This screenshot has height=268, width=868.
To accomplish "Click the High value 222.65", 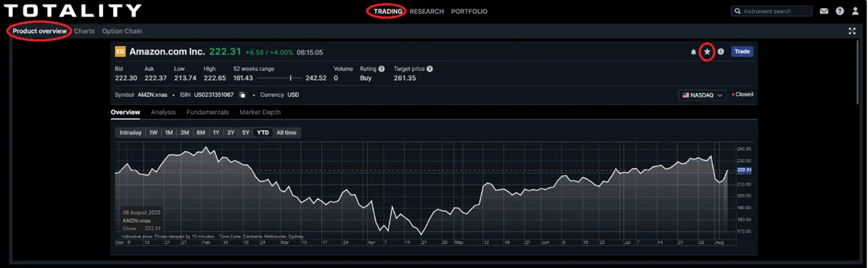I will pyautogui.click(x=215, y=78).
